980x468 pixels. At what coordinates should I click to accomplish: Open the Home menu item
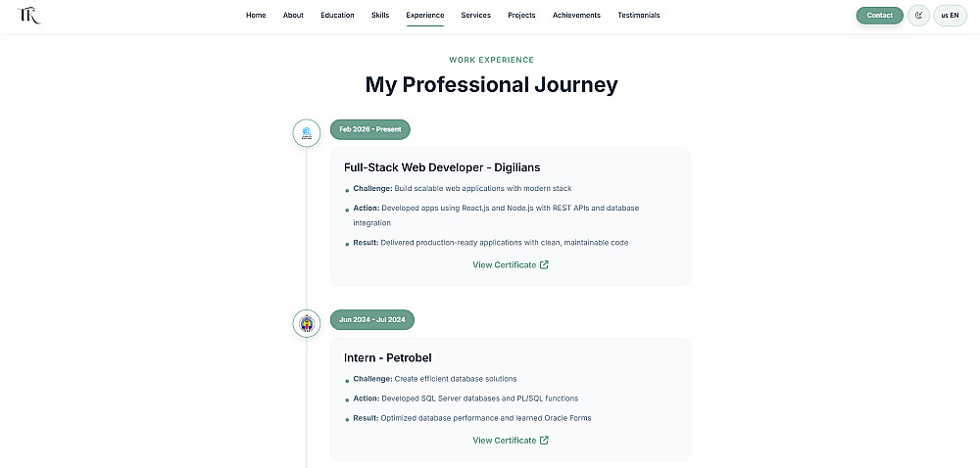[256, 16]
